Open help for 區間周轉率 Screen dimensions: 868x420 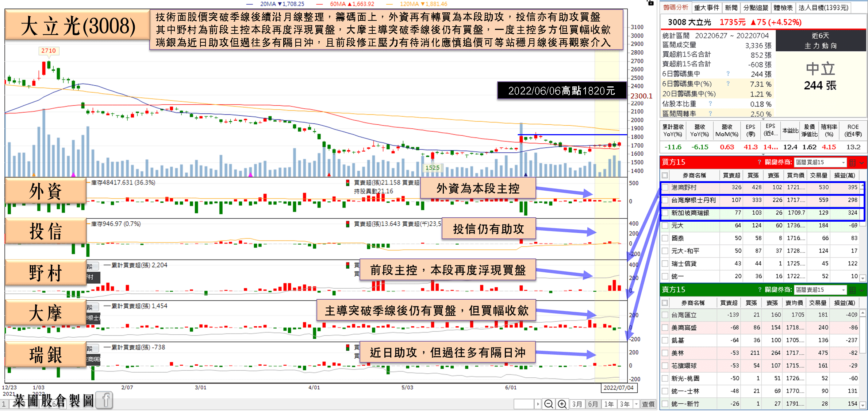click(x=710, y=113)
